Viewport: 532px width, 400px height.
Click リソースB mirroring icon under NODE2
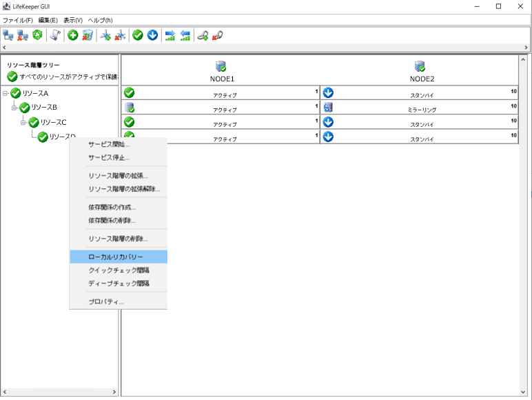click(328, 108)
